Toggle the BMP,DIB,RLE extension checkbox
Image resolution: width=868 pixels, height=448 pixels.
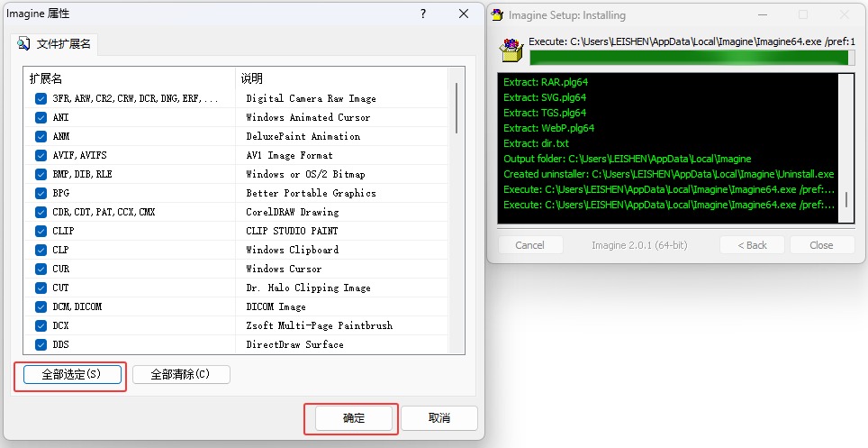pos(41,174)
